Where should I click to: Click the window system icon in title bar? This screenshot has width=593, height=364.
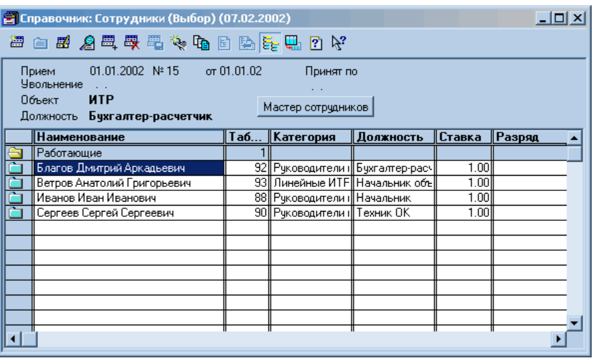10,18
